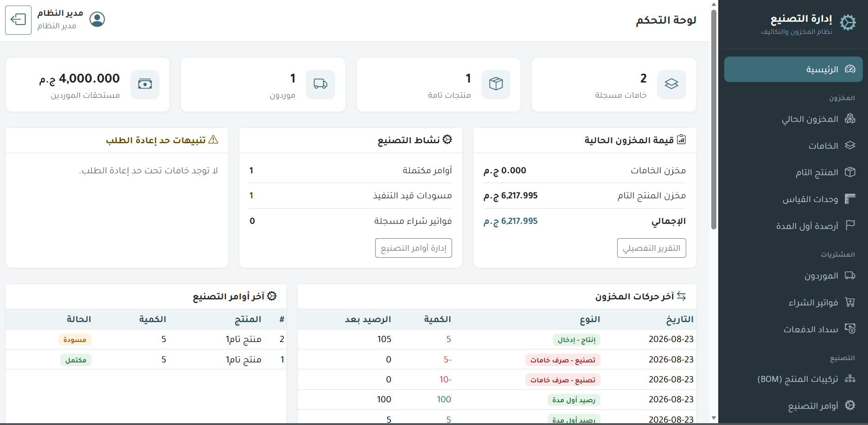
Task: Click the flag icon next to أرصدة أول المدة
Action: 850,225
